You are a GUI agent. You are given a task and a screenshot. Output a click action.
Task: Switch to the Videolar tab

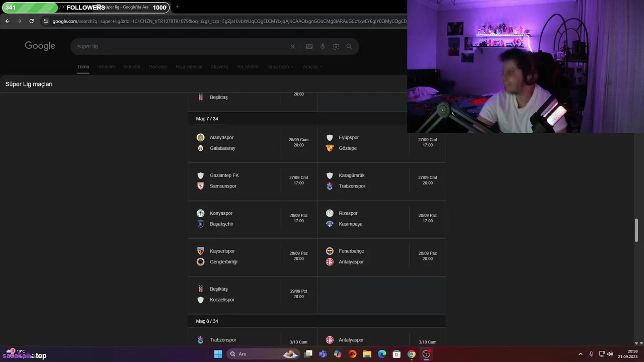coord(132,67)
